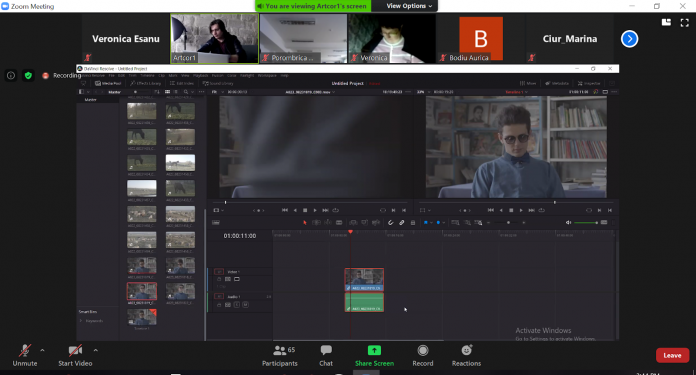This screenshot has height=375, width=696.
Task: Toggle the Position Lock padlock icon
Action: tap(413, 222)
